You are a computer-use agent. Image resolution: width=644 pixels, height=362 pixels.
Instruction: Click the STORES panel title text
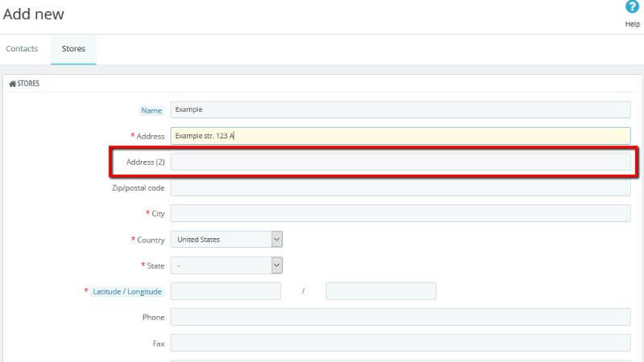pos(28,84)
